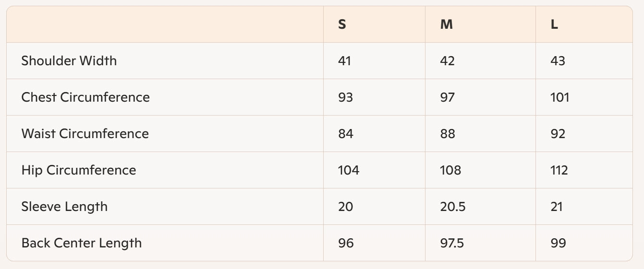Screen dimensions: 644x269
Task: Click the Chest Circumference value 101
Action: click(x=559, y=97)
